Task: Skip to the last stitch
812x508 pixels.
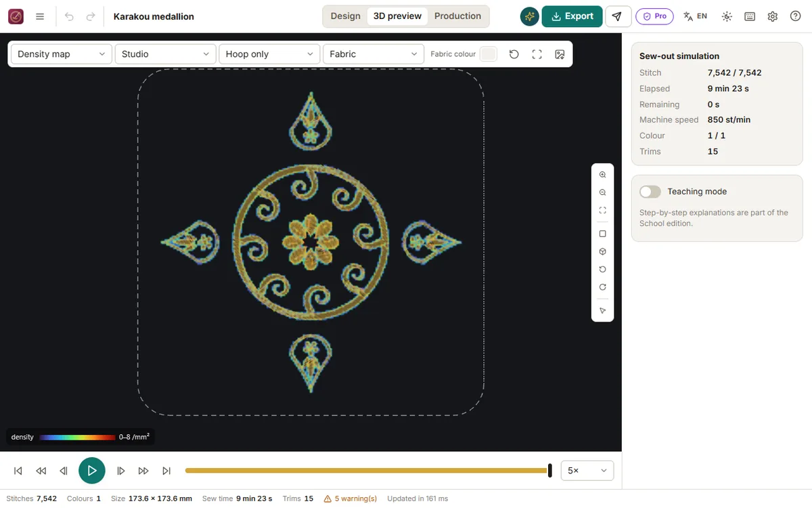Action: tap(166, 471)
